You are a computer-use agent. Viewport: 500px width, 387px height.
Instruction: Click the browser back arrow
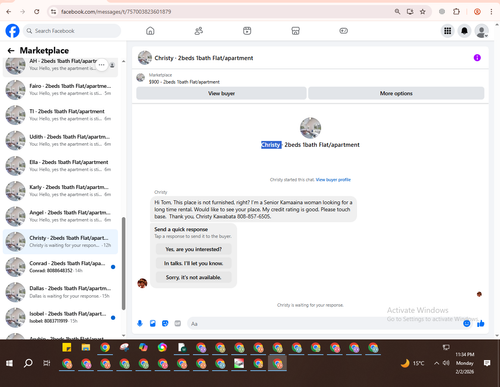9,12
